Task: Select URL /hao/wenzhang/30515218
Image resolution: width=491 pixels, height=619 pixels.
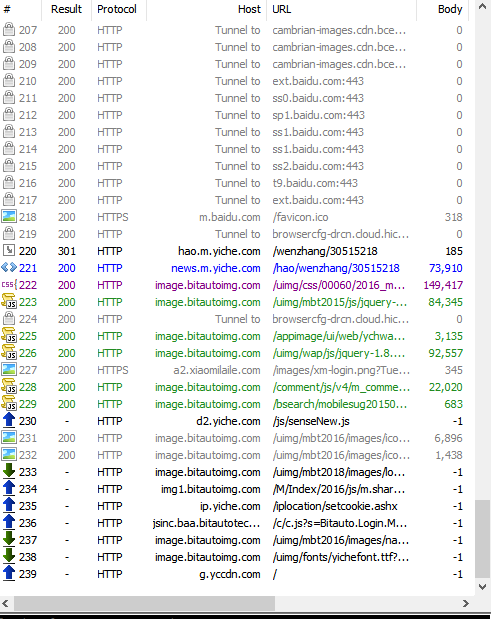Action: pyautogui.click(x=336, y=268)
